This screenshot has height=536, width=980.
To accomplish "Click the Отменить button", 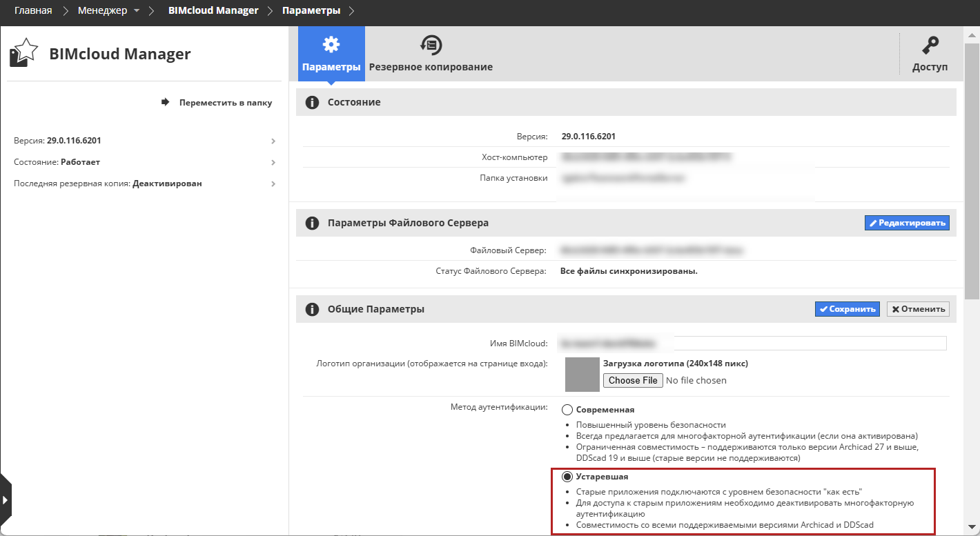I will [x=918, y=309].
